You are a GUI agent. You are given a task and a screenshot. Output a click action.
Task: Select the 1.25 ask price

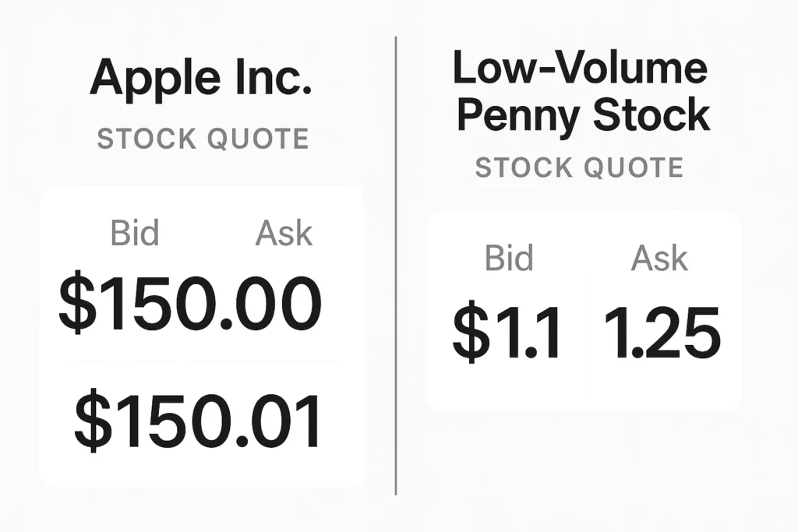pos(662,334)
